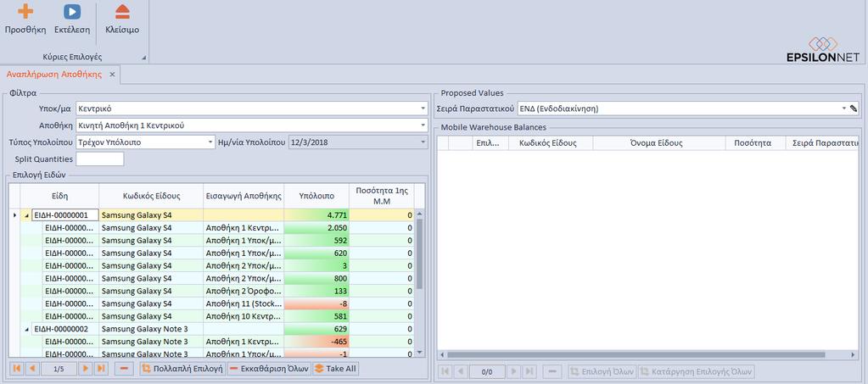Click the Όνομα Είδους column header
Screen dimensions: 868x384
(x=658, y=142)
